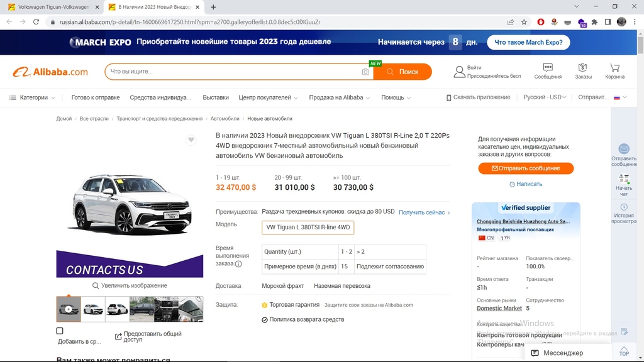Click the lead time info icon

coord(238,264)
